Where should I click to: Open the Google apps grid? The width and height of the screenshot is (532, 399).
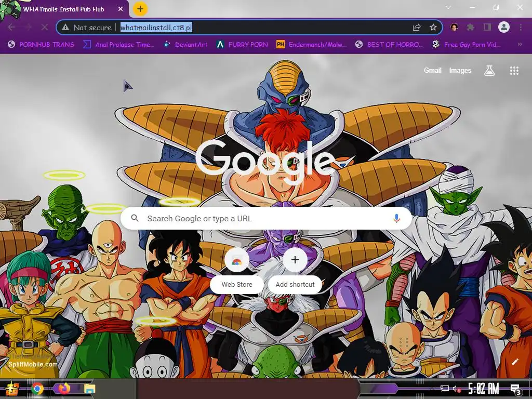point(514,71)
